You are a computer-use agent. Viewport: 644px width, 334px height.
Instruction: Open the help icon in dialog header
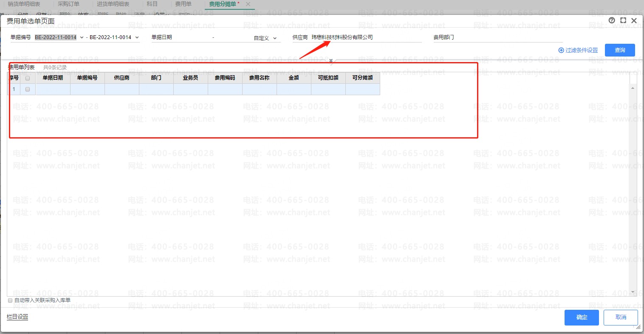(612, 20)
